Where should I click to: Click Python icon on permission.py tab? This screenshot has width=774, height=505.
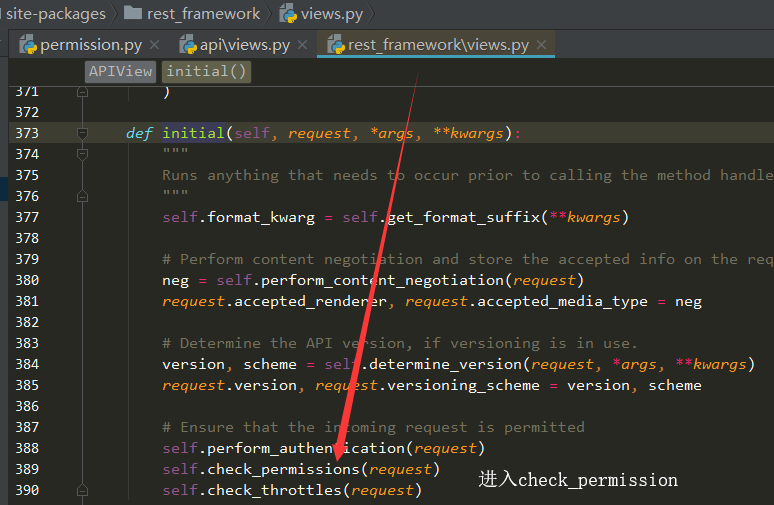pyautogui.click(x=28, y=45)
